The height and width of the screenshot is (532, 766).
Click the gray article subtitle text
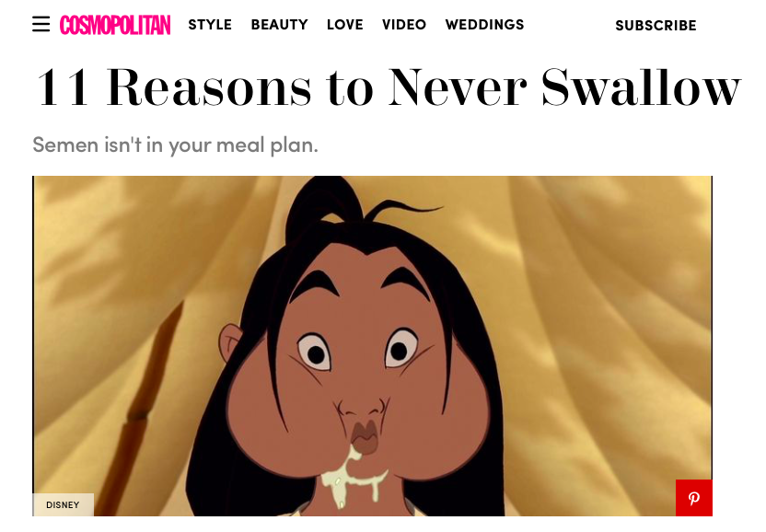(x=175, y=145)
